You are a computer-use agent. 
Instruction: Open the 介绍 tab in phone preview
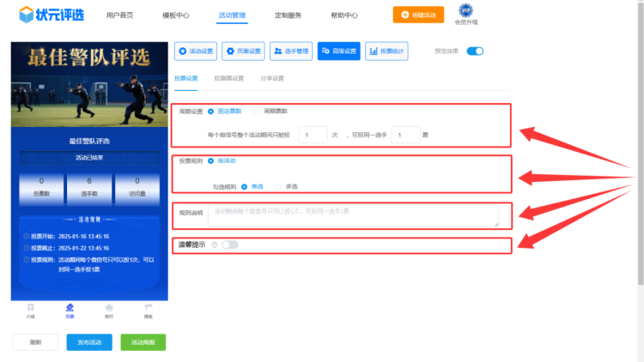click(31, 310)
